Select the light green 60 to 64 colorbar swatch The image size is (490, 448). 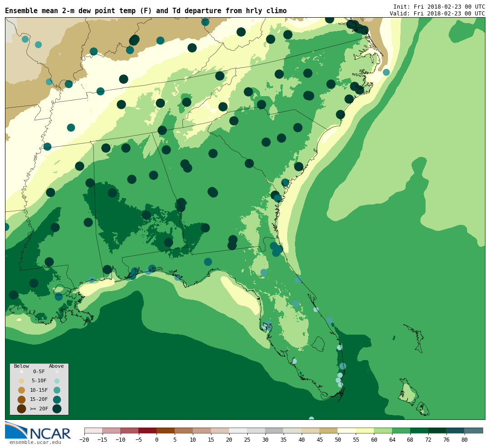tap(383, 430)
